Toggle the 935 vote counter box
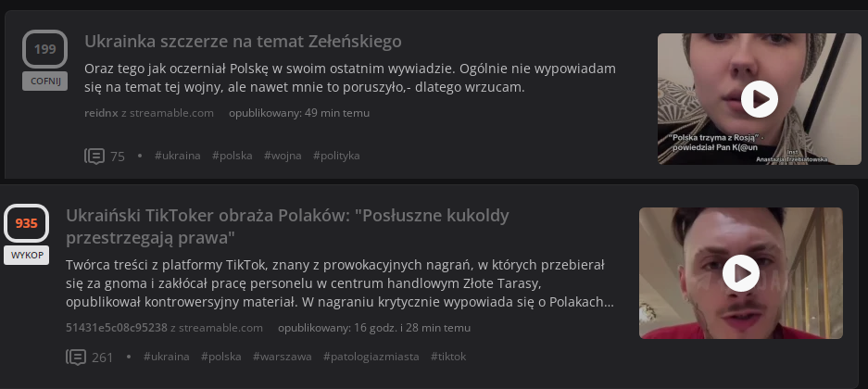Image resolution: width=868 pixels, height=389 pixels. pos(26,223)
